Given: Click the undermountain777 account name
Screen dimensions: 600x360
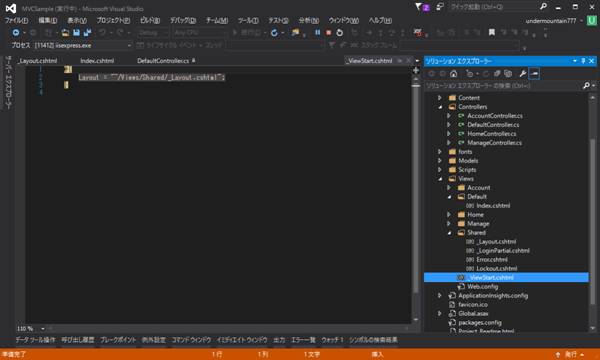Looking at the screenshot, I should pos(551,21).
